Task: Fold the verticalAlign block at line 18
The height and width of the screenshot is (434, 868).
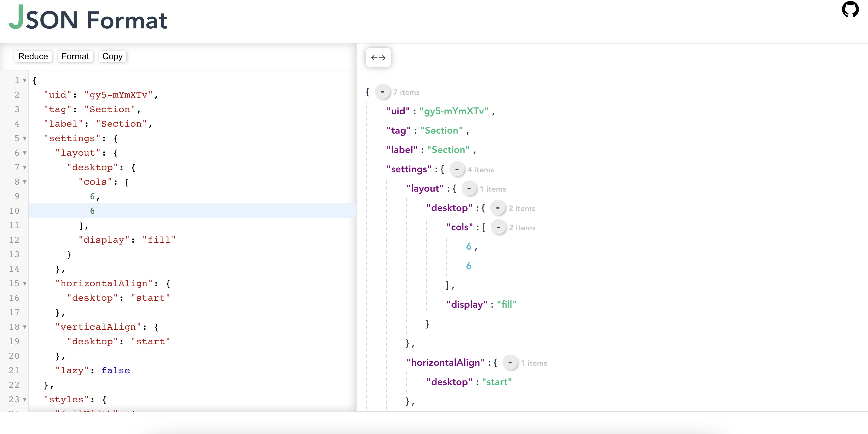Action: pyautogui.click(x=24, y=327)
